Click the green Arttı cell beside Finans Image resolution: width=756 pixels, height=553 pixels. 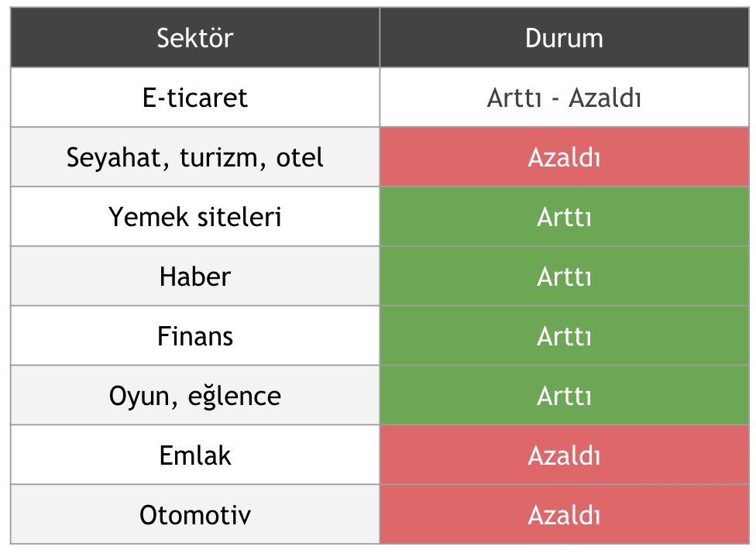[x=564, y=336]
